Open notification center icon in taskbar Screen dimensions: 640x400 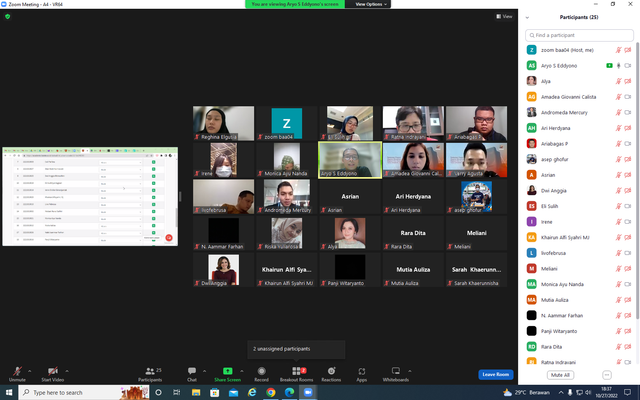pyautogui.click(x=627, y=392)
